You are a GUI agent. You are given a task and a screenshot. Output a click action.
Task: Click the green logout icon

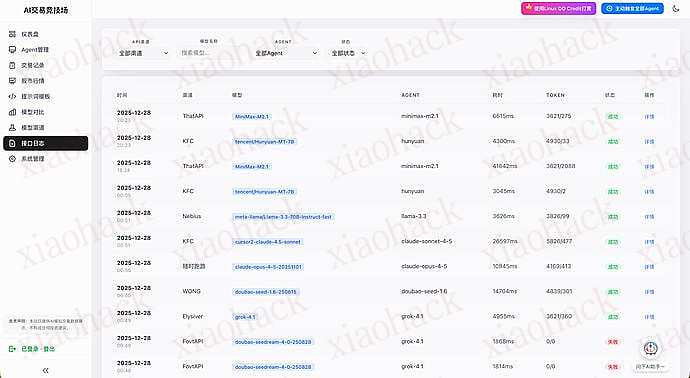point(12,349)
